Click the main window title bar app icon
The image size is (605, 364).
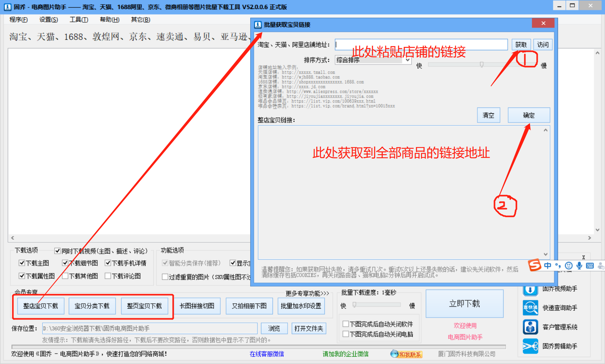tap(7, 7)
